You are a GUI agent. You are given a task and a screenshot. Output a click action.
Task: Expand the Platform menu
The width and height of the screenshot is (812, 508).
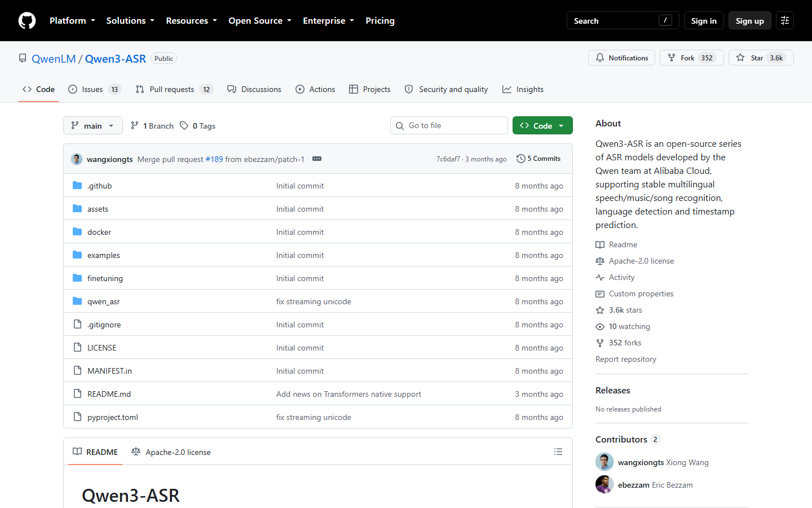point(72,21)
